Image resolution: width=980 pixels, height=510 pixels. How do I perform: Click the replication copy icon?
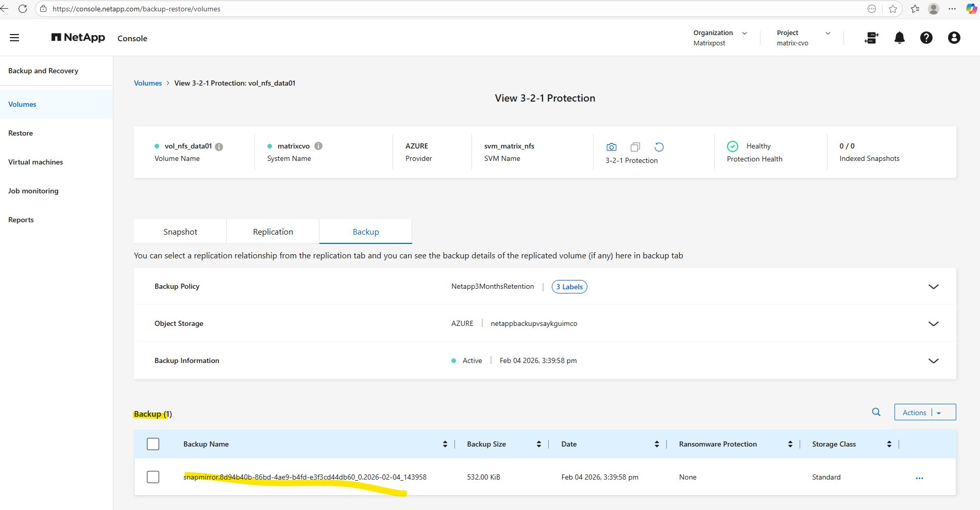point(635,147)
